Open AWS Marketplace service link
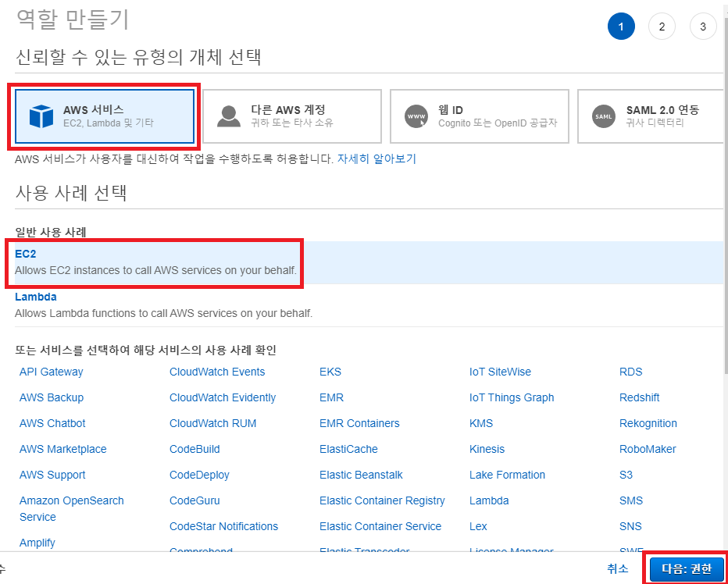This screenshot has height=584, width=728. [63, 450]
